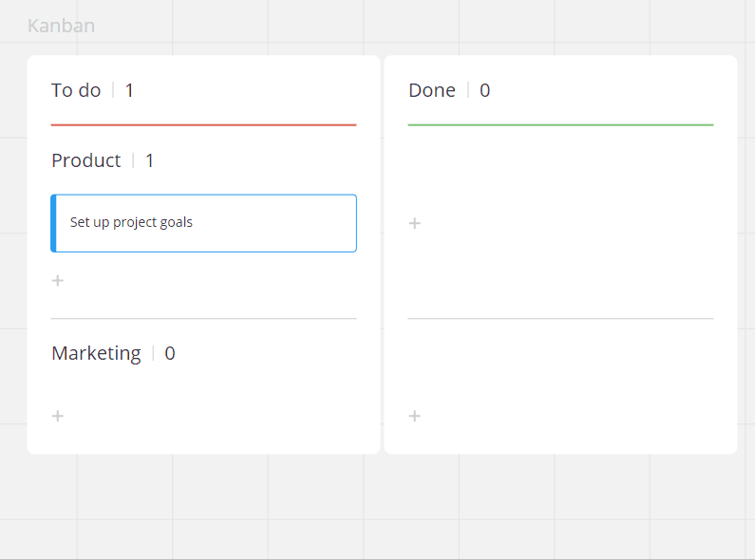Select the Kanban board title

pos(61,26)
